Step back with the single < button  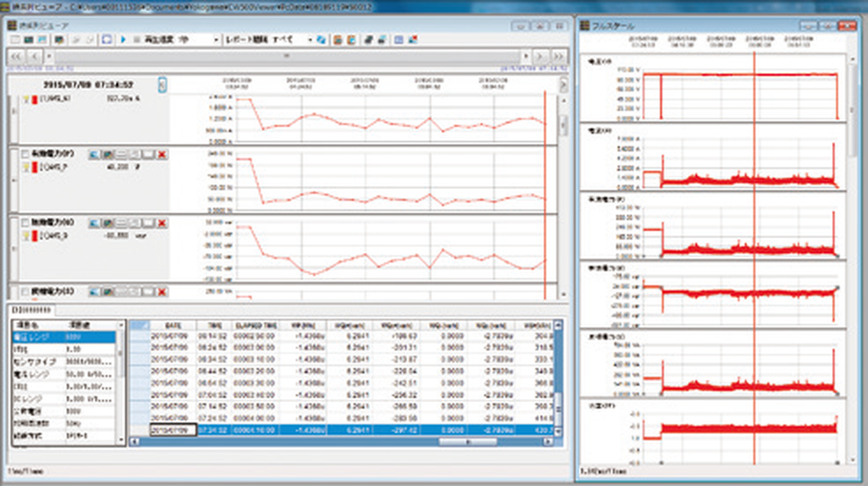point(34,56)
